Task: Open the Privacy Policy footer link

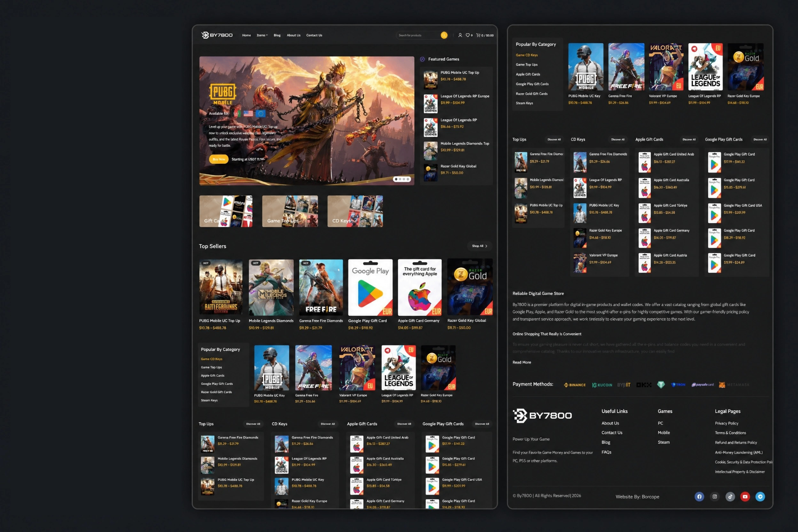Action: [x=727, y=424]
